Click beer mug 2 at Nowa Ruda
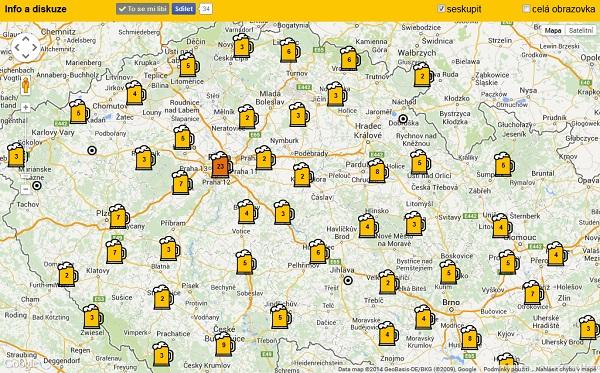Image resolution: width=600 pixels, height=373 pixels. click(x=423, y=75)
